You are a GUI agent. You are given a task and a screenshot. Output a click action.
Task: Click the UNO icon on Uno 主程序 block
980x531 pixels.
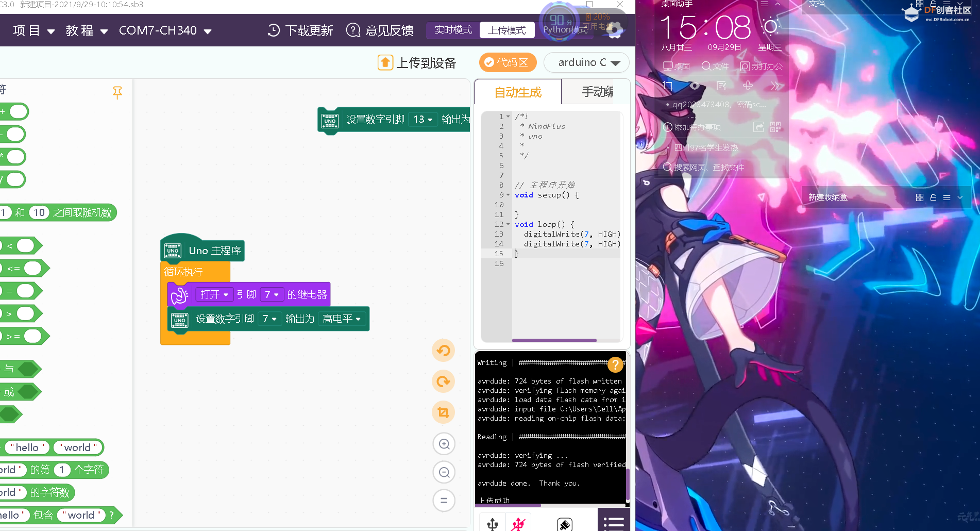click(173, 251)
